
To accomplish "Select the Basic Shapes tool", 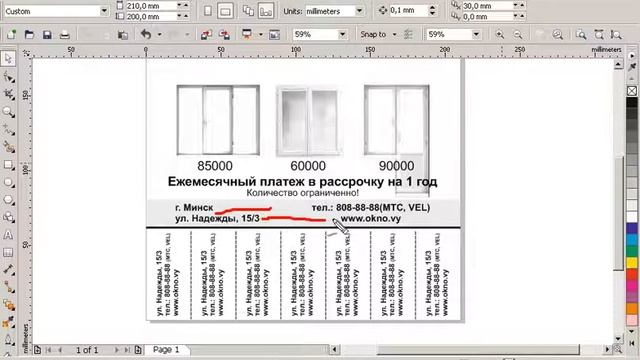I will pyautogui.click(x=8, y=217).
